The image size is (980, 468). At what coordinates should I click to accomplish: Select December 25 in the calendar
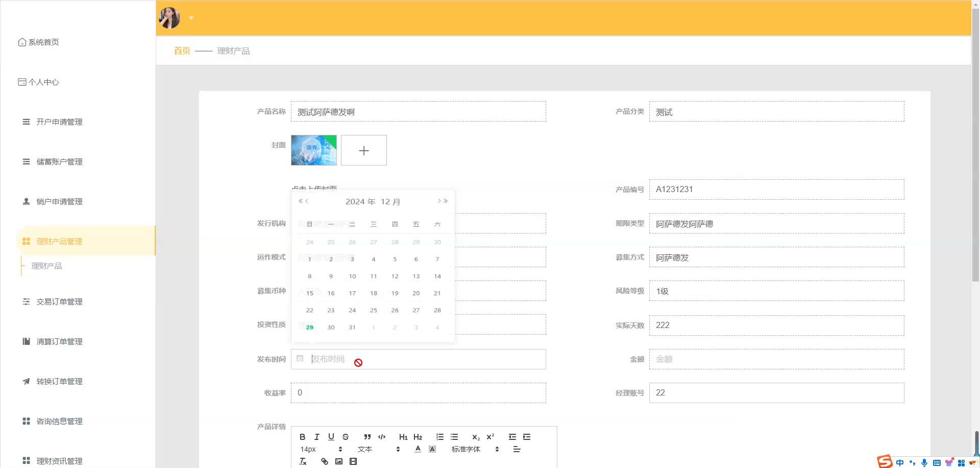373,310
